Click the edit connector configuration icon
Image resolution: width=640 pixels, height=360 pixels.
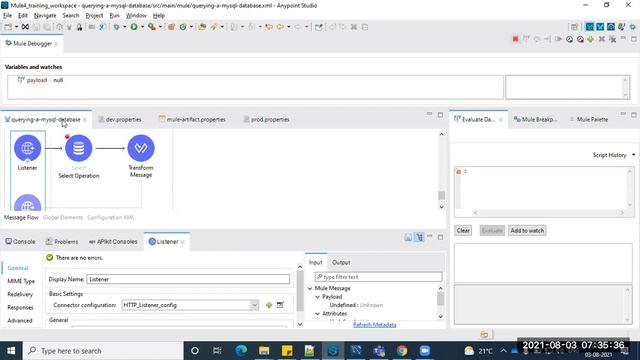(x=280, y=305)
